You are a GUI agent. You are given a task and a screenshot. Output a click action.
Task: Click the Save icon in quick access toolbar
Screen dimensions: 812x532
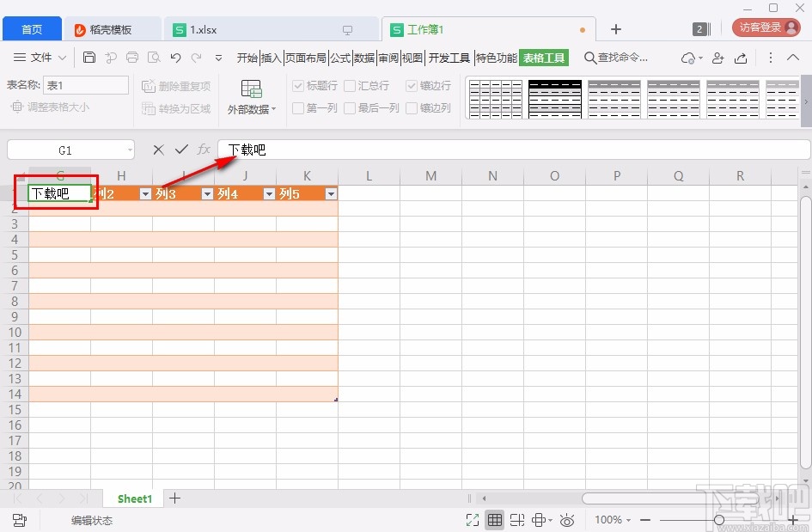point(89,57)
